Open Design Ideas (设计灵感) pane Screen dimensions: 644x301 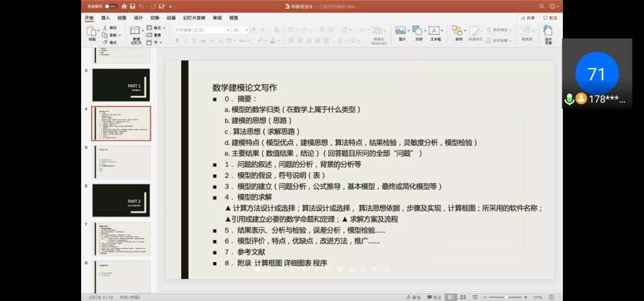548,33
